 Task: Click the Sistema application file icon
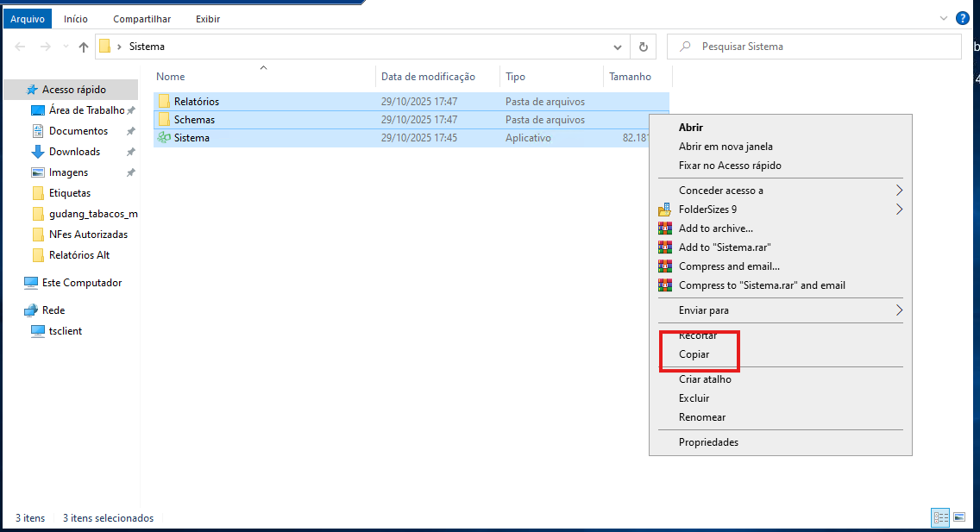(x=164, y=138)
